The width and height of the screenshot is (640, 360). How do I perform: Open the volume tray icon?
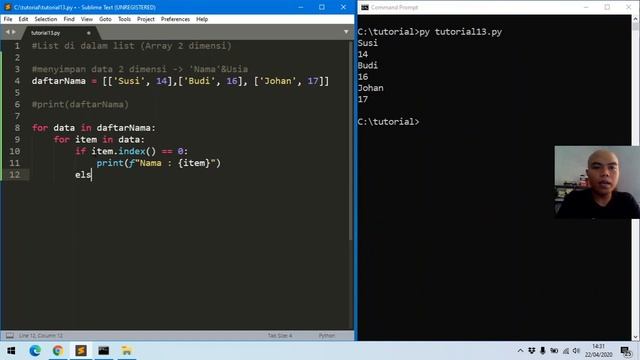coord(576,351)
